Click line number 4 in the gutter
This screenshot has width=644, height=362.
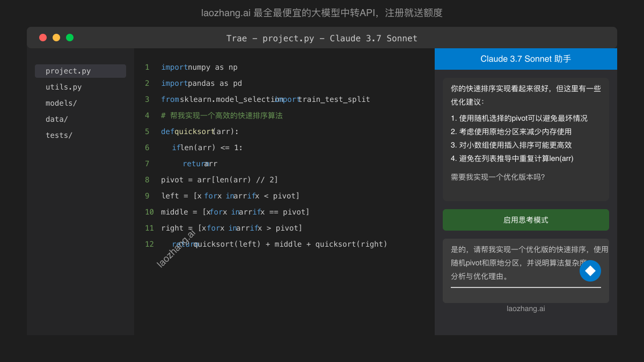147,115
